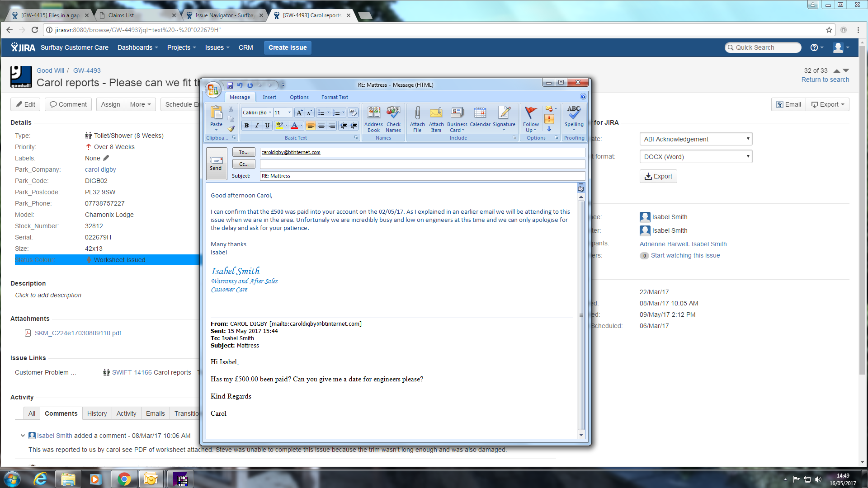Click into the Cc address field
This screenshot has height=488, width=868.
pos(422,164)
